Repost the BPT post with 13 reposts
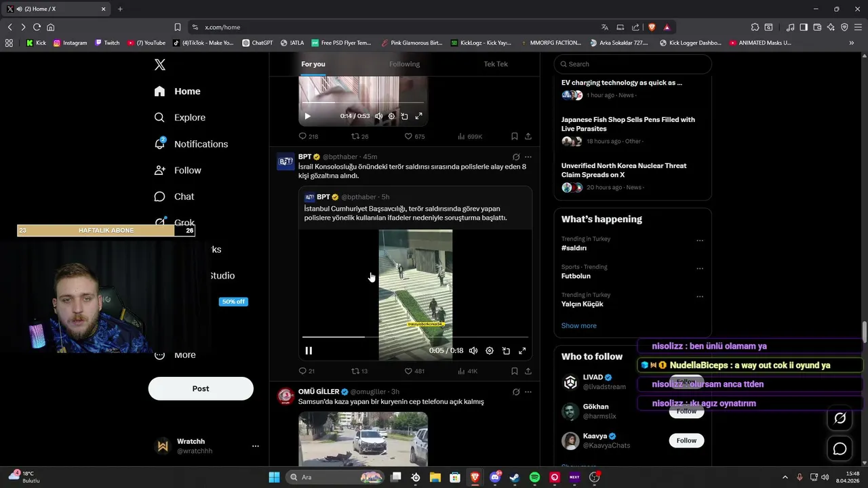Viewport: 868px width, 488px height. [359, 371]
